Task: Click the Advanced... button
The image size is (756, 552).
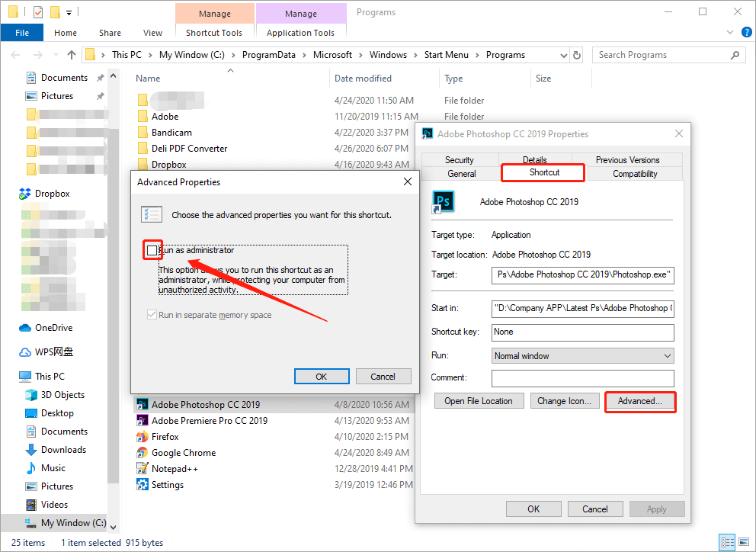Action: 640,401
